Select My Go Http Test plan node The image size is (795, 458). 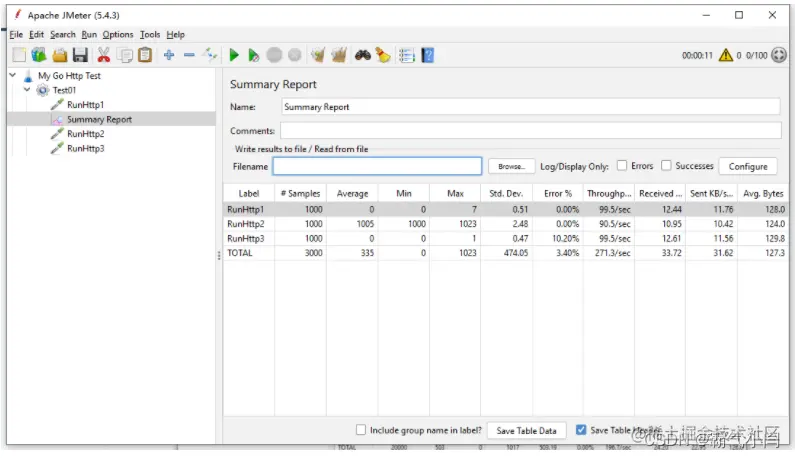[69, 76]
